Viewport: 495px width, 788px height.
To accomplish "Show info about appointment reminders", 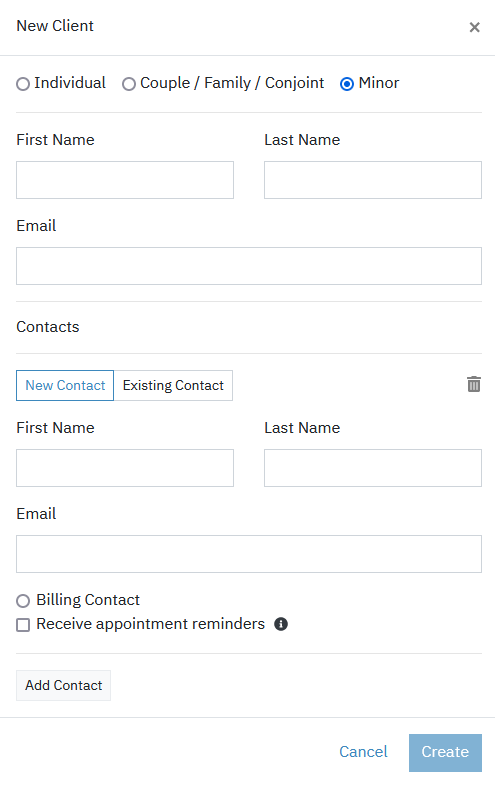I will point(281,624).
